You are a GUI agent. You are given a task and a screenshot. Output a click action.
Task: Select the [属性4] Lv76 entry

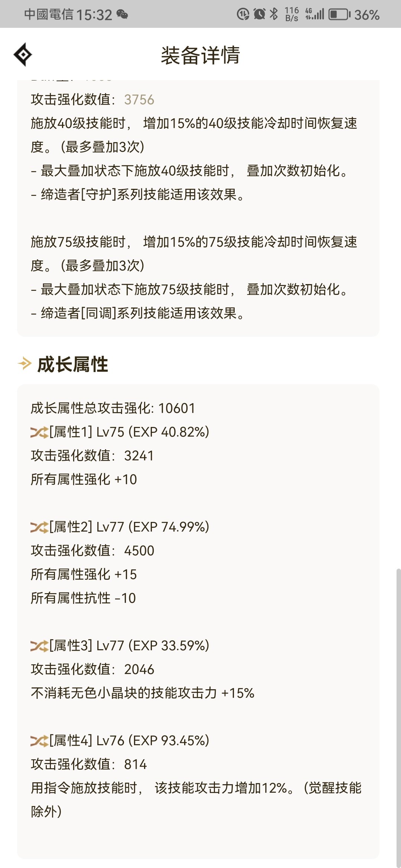click(129, 741)
